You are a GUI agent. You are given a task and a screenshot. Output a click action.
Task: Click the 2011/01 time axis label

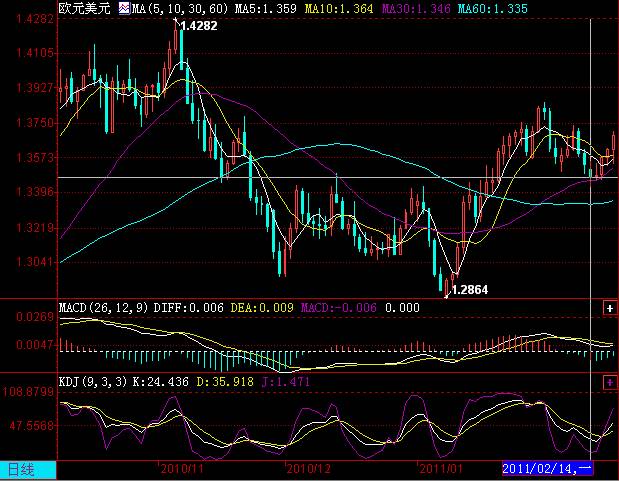441,469
